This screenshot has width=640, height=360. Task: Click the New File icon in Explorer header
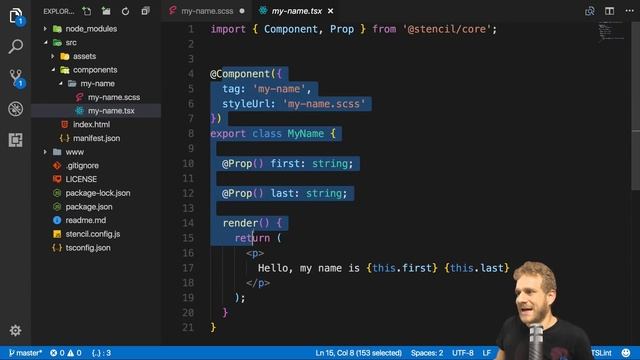[87, 11]
